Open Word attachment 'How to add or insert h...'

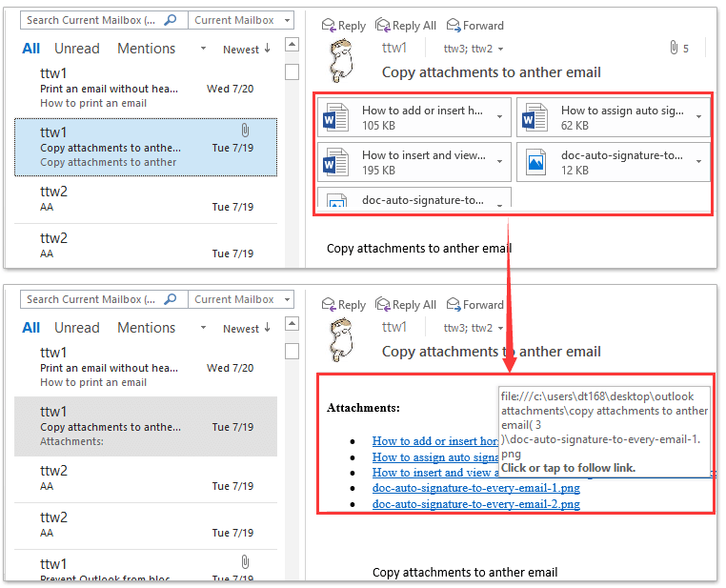[x=413, y=117]
